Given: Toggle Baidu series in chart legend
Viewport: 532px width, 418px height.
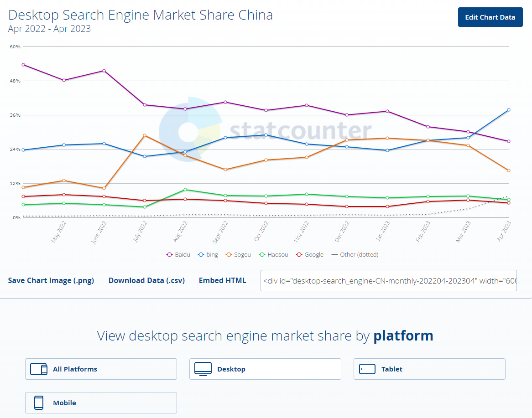Looking at the screenshot, I should pyautogui.click(x=178, y=255).
